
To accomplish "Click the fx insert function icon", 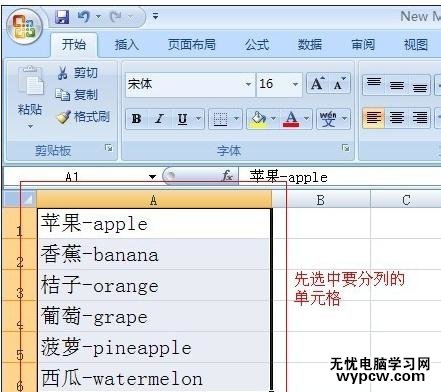I will tap(228, 176).
